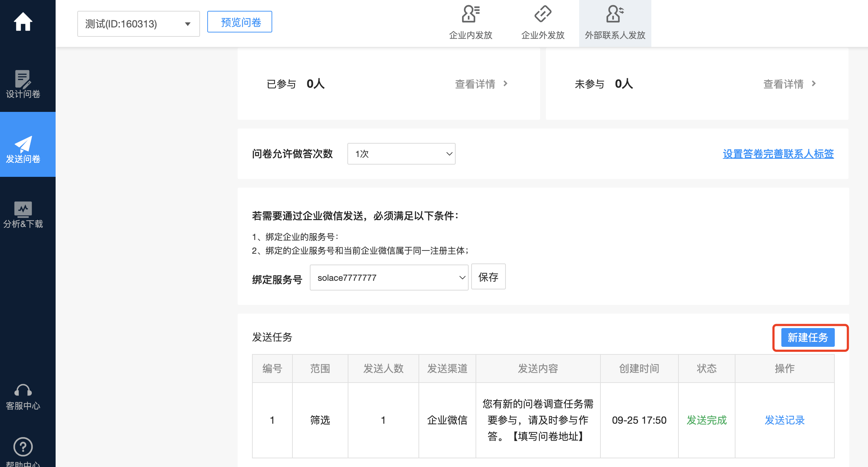Click the 发送人数 column header
The width and height of the screenshot is (868, 467).
[383, 368]
